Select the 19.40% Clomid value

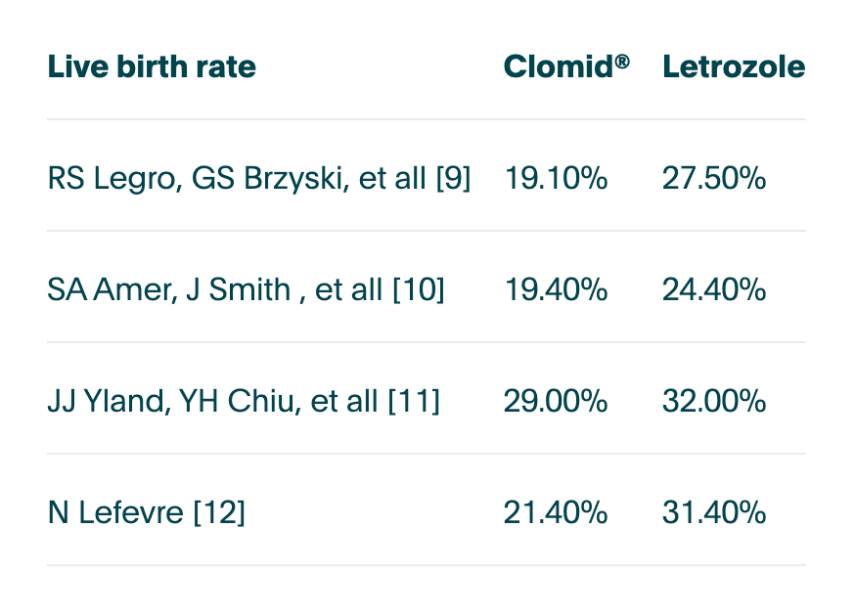point(556,289)
